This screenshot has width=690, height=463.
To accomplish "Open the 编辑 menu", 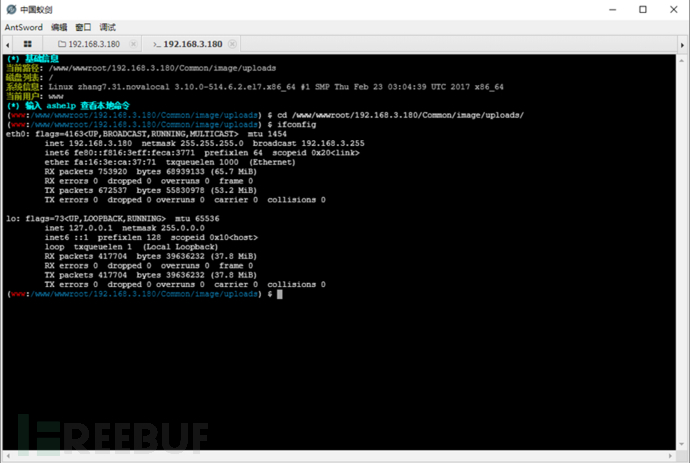I will pyautogui.click(x=59, y=27).
